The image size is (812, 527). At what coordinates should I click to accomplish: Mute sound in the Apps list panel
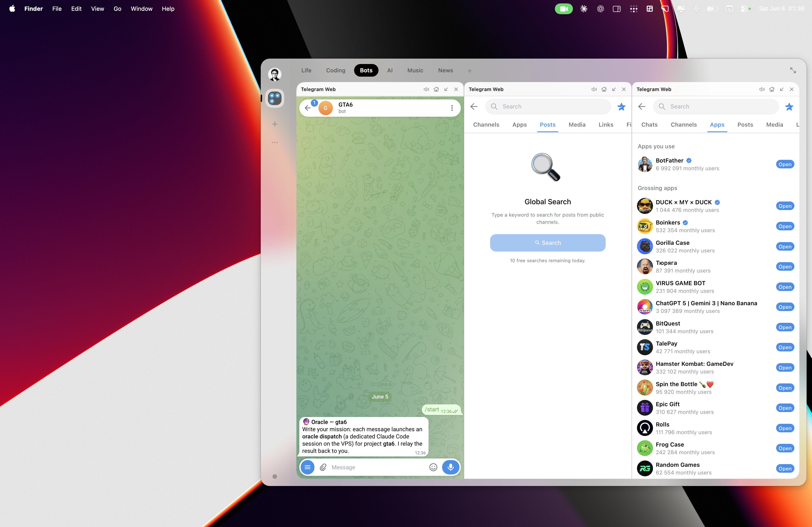coord(762,89)
